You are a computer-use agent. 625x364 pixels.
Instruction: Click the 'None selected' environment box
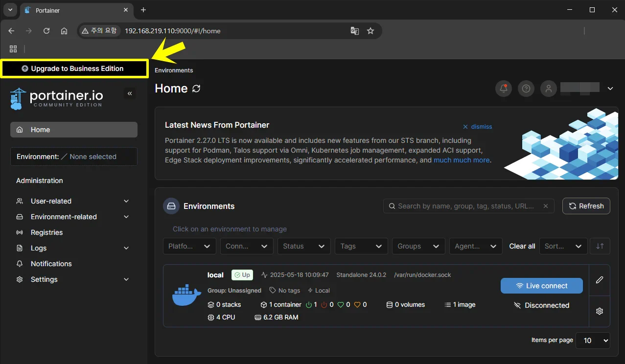coord(74,157)
